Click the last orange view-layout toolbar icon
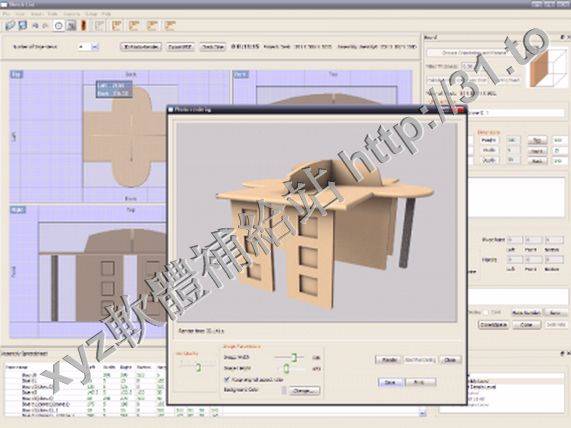Image resolution: width=571 pixels, height=428 pixels. [x=170, y=25]
